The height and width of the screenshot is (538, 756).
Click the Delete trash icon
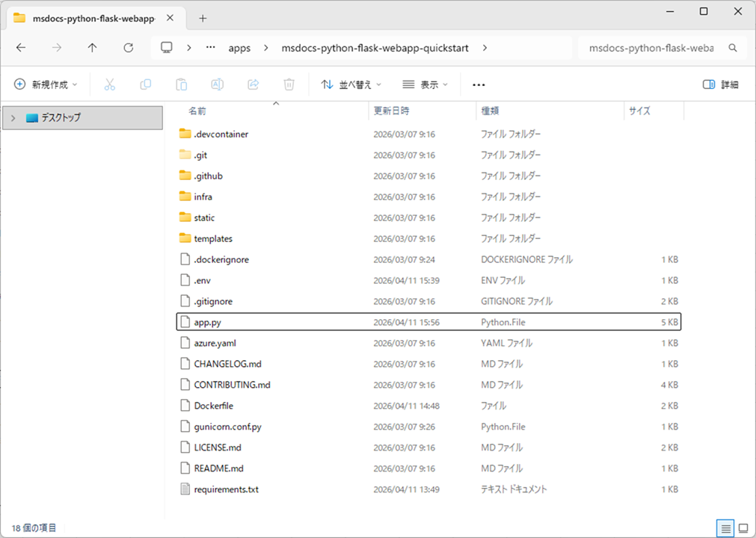(x=289, y=84)
